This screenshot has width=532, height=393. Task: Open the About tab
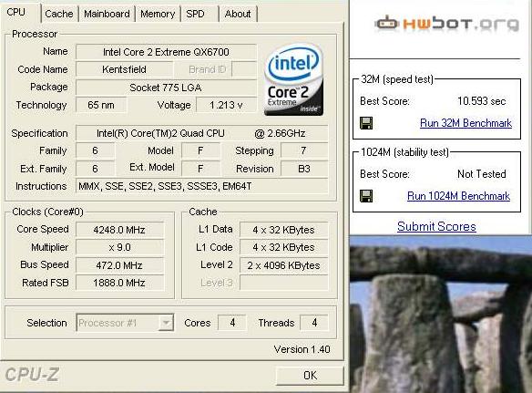click(238, 14)
